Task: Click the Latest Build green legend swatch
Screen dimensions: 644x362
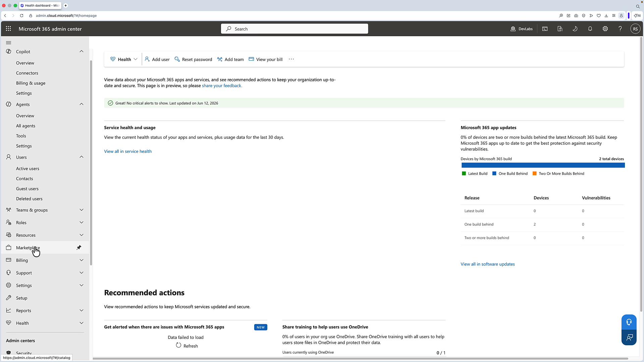Action: coord(464,174)
